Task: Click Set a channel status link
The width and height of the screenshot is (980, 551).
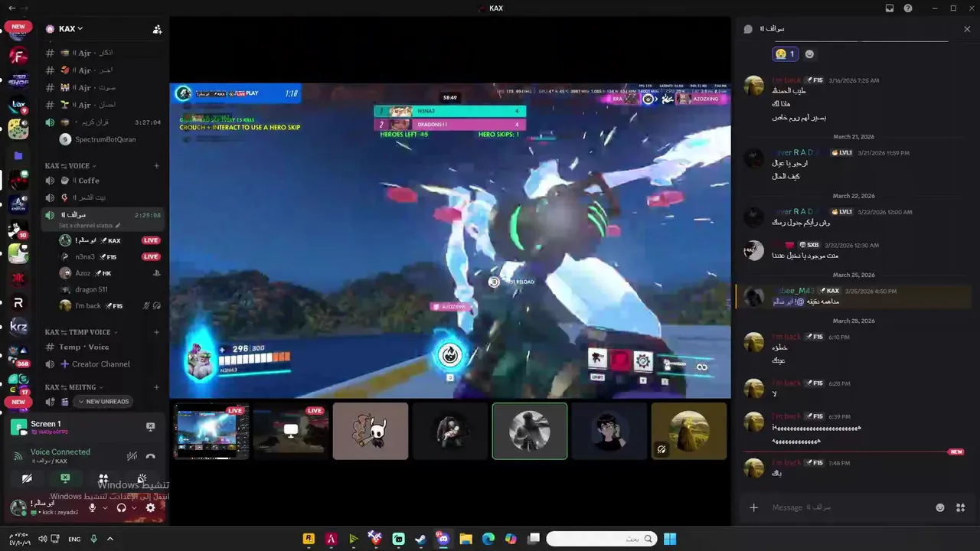Action: (90, 226)
